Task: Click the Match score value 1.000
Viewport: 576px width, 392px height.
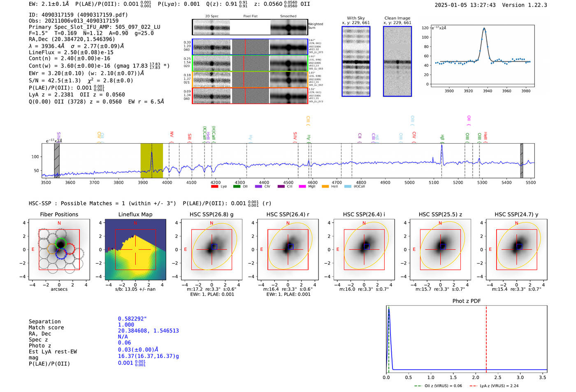Action: point(126,325)
